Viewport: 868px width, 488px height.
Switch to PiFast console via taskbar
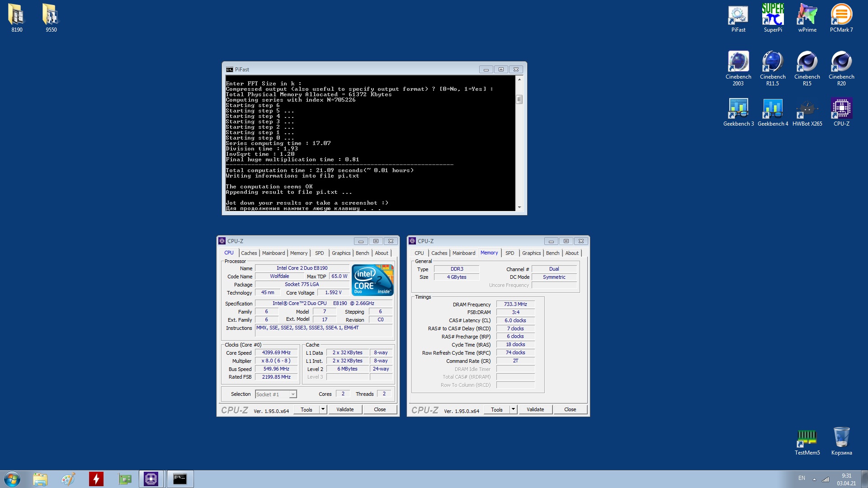[x=180, y=479]
